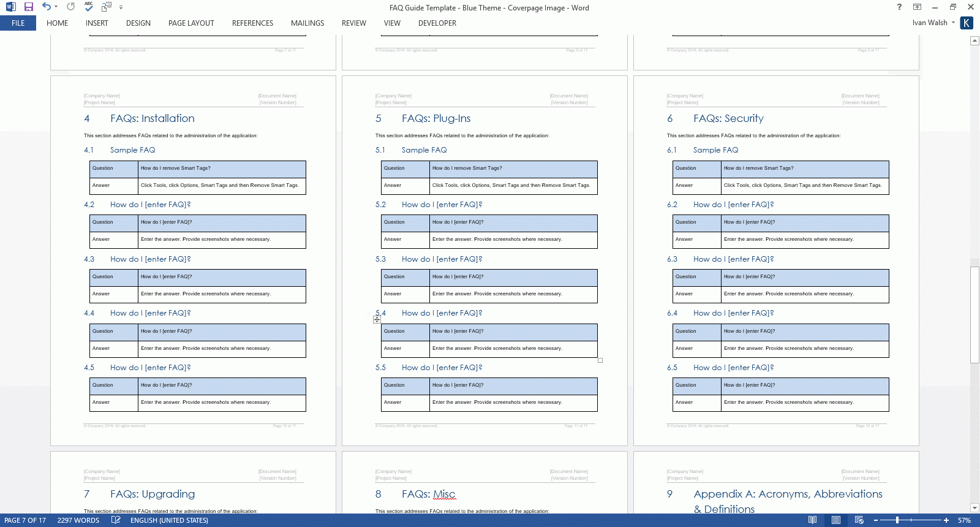Click the document compare icon in quick access

pos(107,7)
